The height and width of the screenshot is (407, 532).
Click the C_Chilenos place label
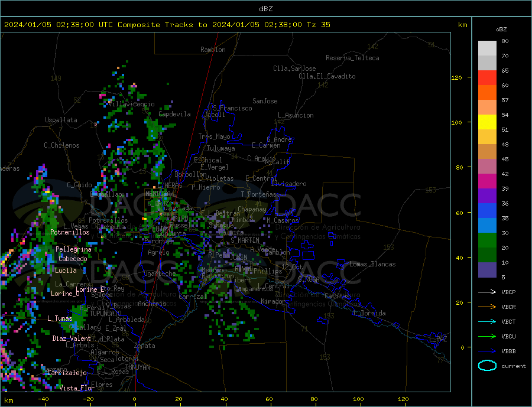tap(61, 145)
